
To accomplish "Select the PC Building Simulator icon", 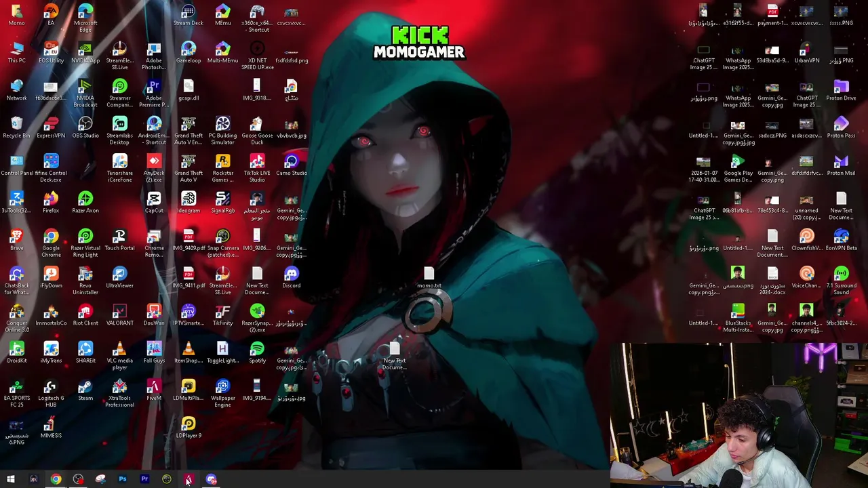I will 223,130.
